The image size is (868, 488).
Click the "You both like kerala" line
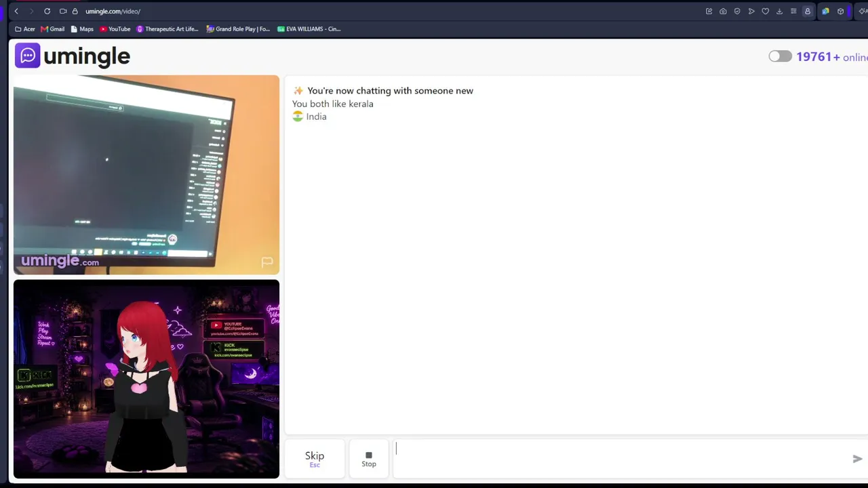(333, 104)
